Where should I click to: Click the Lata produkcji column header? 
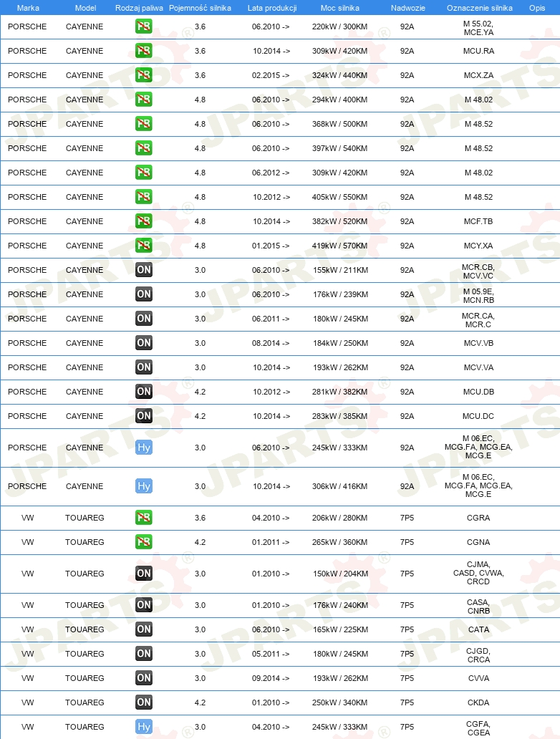(272, 8)
